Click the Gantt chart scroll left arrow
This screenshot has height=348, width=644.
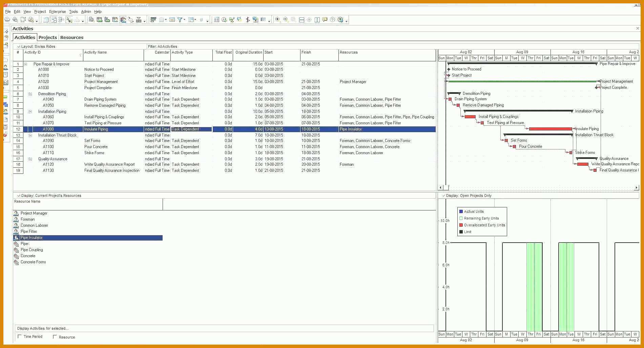coord(440,187)
